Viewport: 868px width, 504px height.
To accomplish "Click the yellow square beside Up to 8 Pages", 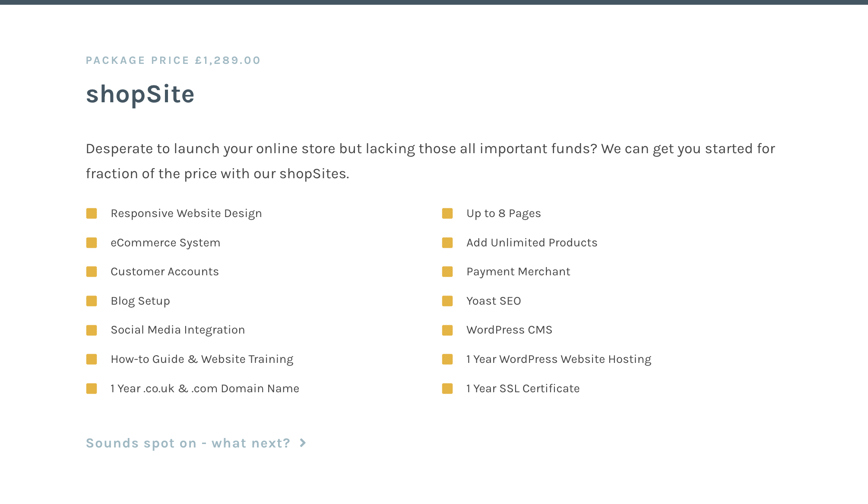I will (447, 214).
